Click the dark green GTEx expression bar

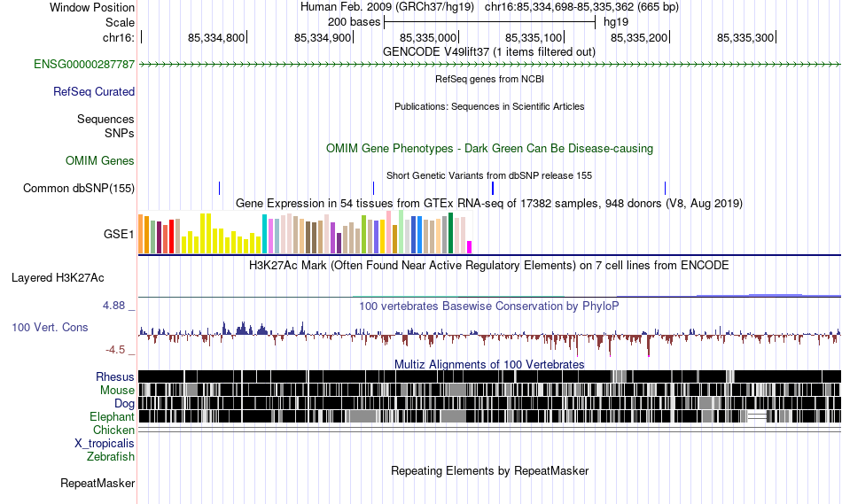[x=450, y=233]
